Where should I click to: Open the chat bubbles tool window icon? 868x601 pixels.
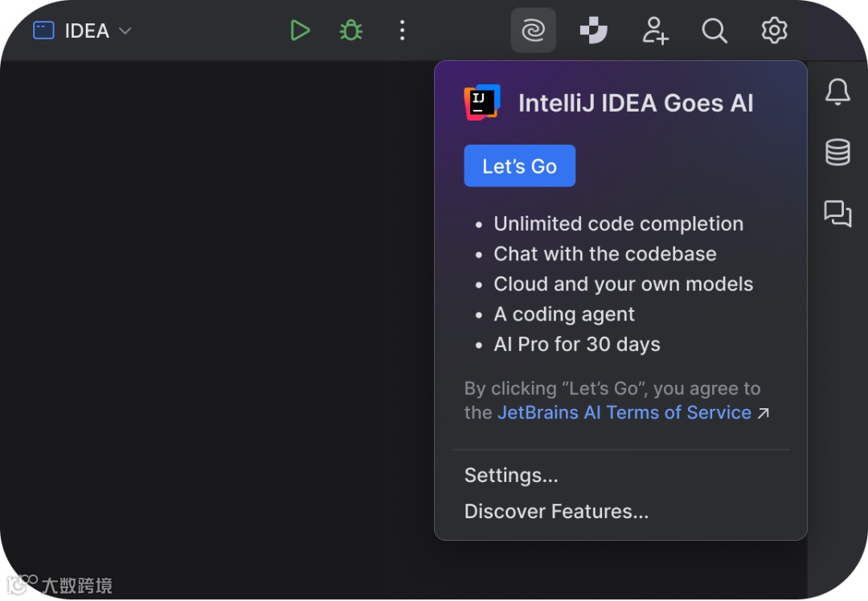[x=837, y=213]
